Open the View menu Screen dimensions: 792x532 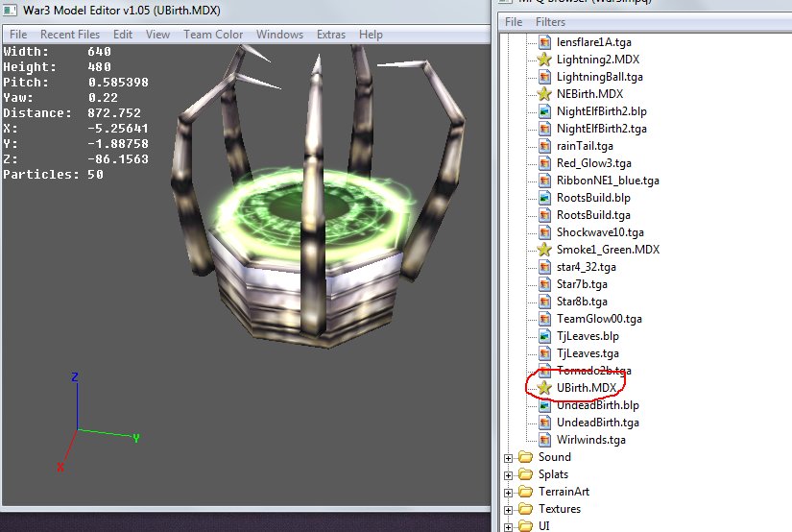click(x=157, y=35)
